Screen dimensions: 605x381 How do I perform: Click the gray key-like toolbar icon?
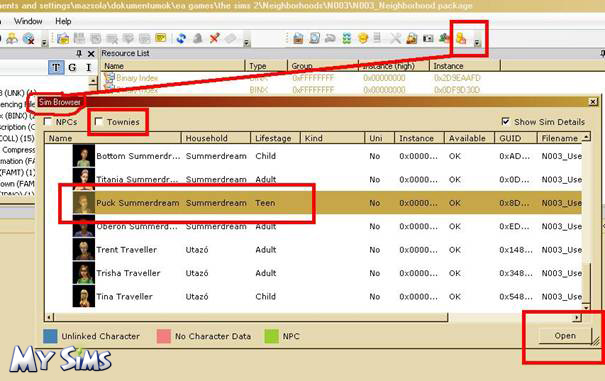click(x=330, y=38)
